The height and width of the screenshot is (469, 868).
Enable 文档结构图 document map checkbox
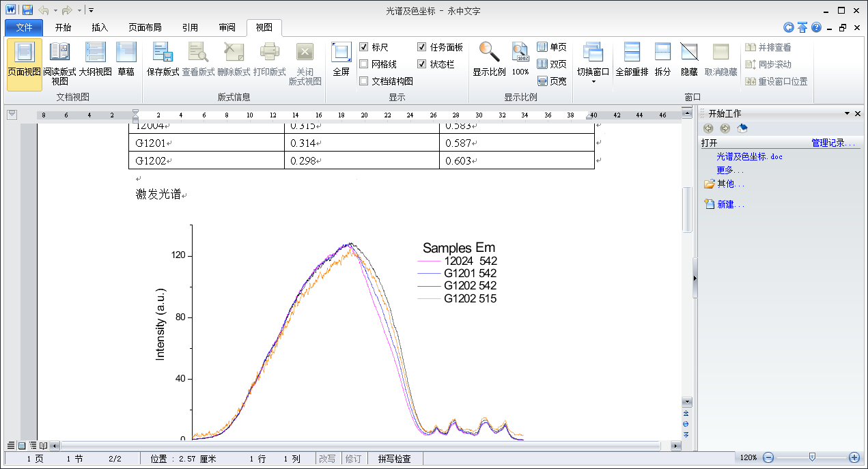click(364, 81)
